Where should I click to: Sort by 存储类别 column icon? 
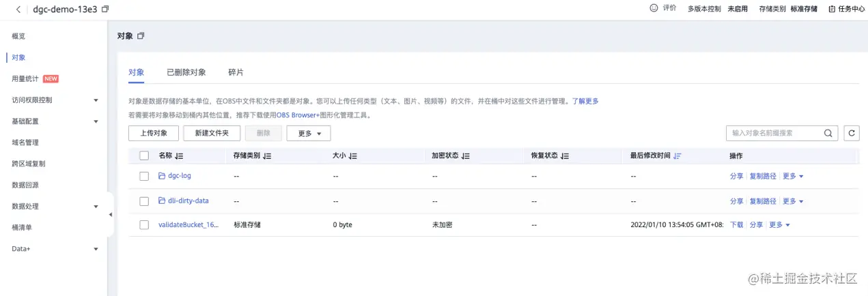267,156
